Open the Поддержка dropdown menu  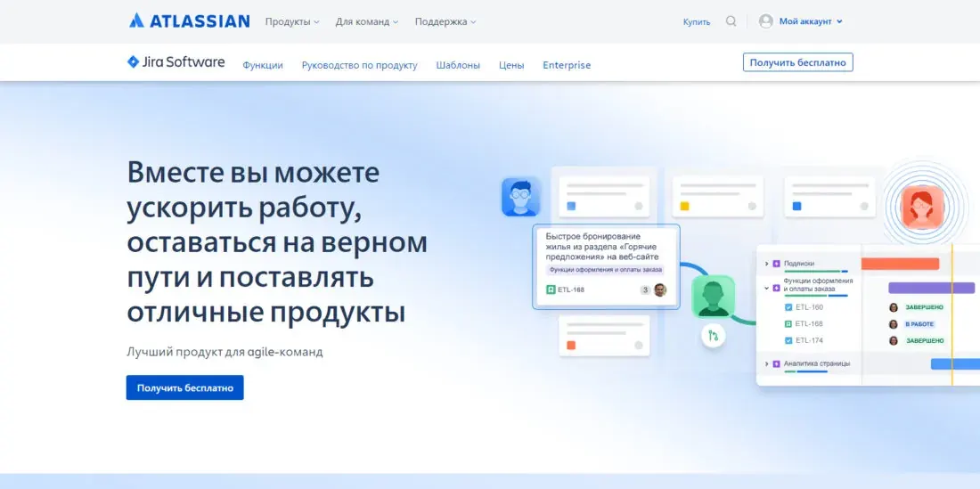[x=445, y=21]
